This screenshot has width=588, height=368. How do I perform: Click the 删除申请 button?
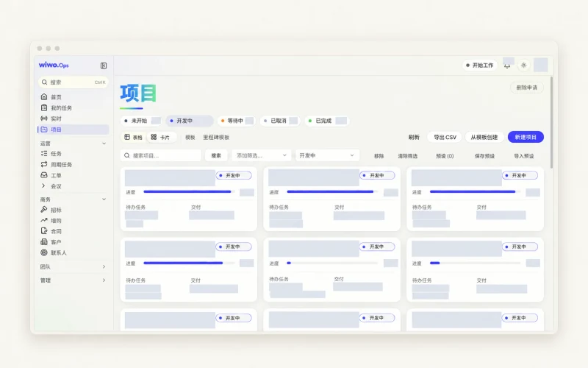(x=526, y=88)
